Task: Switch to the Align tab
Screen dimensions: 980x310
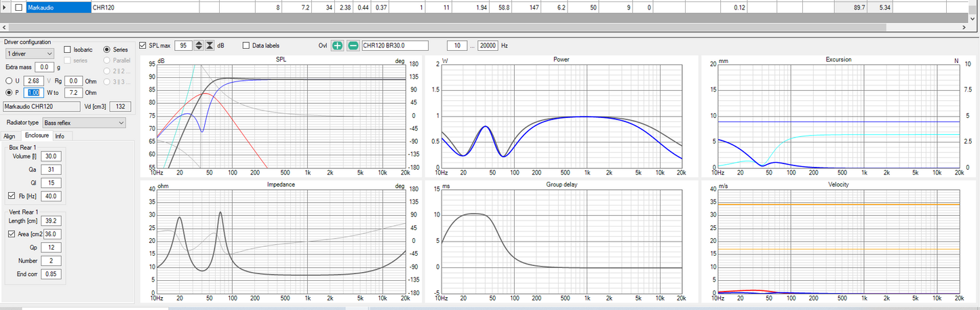Action: 10,136
